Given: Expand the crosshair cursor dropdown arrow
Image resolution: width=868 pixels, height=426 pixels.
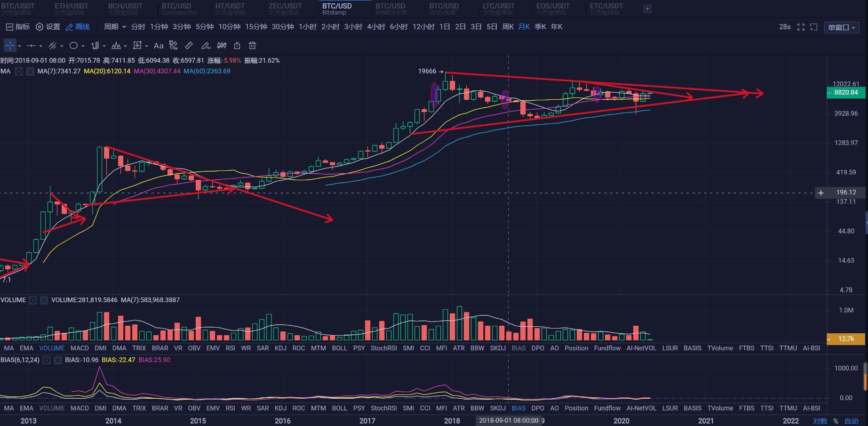Looking at the screenshot, I should tap(19, 46).
